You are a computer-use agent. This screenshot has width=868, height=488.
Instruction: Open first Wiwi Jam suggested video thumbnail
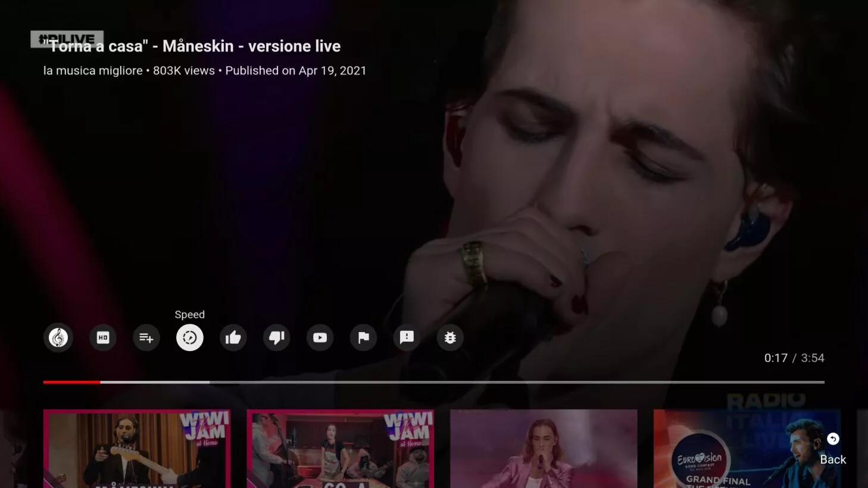tap(137, 449)
